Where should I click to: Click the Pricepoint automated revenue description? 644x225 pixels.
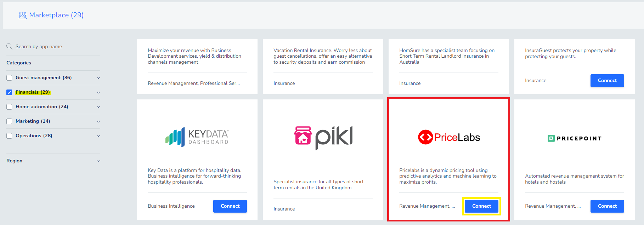(x=574, y=179)
